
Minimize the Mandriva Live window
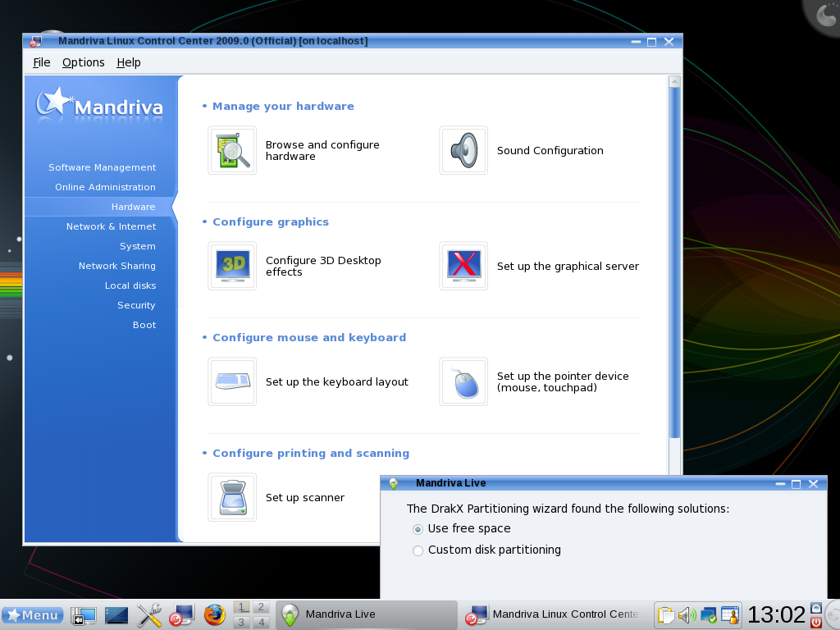click(x=781, y=484)
